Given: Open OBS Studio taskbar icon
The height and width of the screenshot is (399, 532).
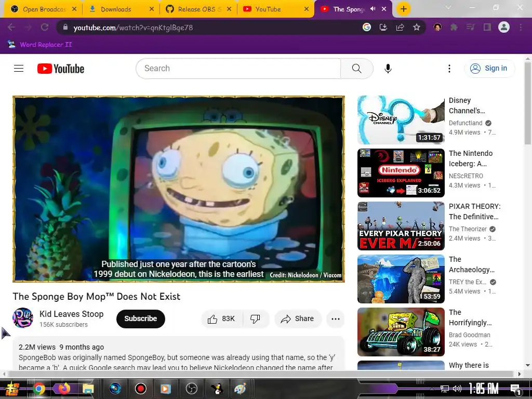Looking at the screenshot, I should pyautogui.click(x=192, y=389).
